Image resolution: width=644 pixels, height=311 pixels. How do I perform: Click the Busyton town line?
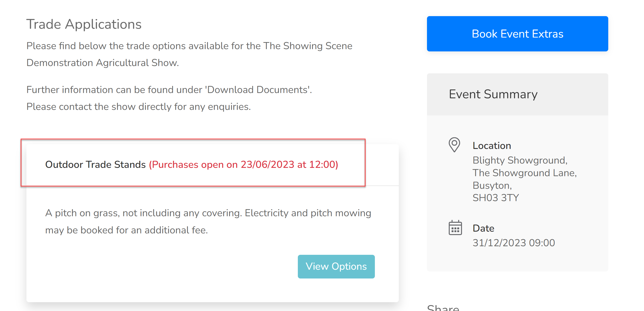pyautogui.click(x=492, y=185)
